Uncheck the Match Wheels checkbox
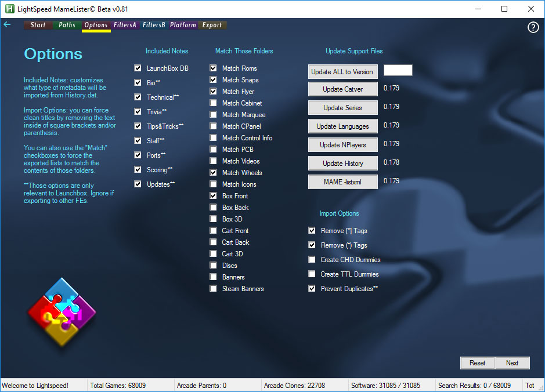 pyautogui.click(x=214, y=173)
